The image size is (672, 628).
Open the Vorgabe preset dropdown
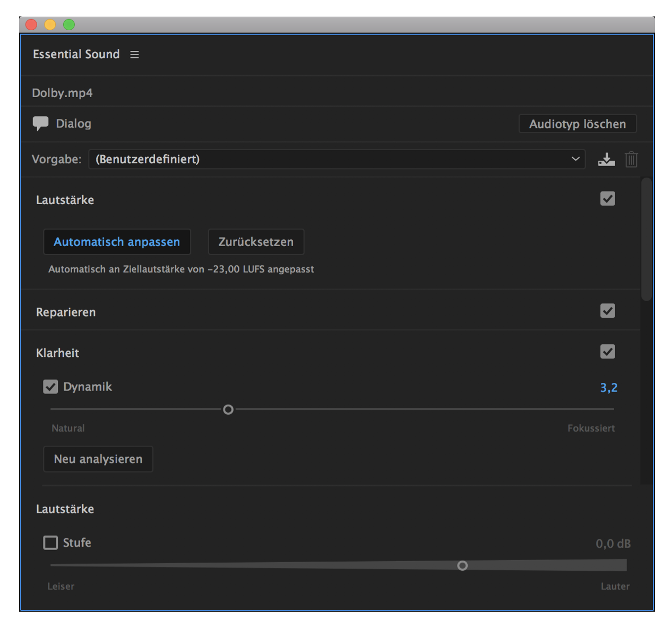(337, 159)
